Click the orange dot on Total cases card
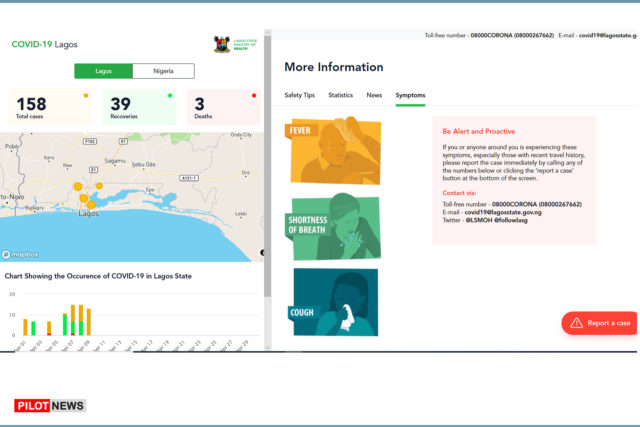The height and width of the screenshot is (427, 640). 86,96
